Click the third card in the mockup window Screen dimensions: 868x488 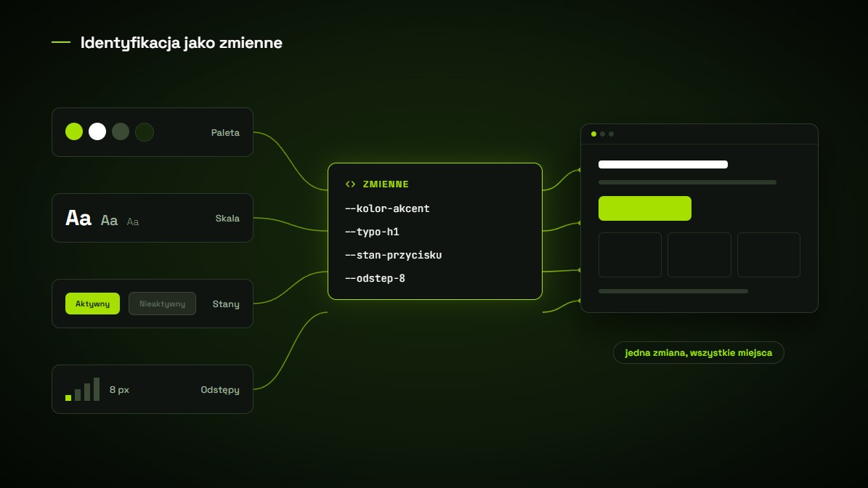(769, 255)
